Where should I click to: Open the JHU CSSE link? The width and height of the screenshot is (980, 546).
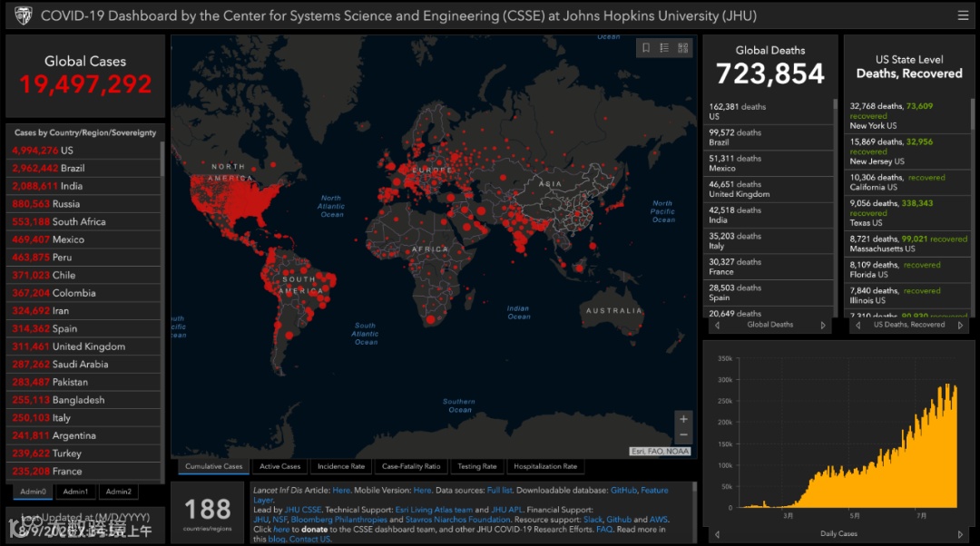click(x=303, y=510)
